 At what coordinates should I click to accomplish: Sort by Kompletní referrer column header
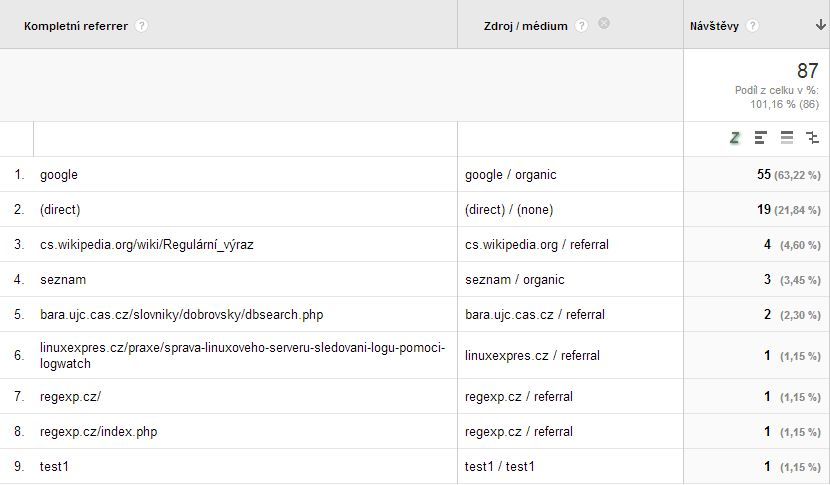tap(76, 26)
